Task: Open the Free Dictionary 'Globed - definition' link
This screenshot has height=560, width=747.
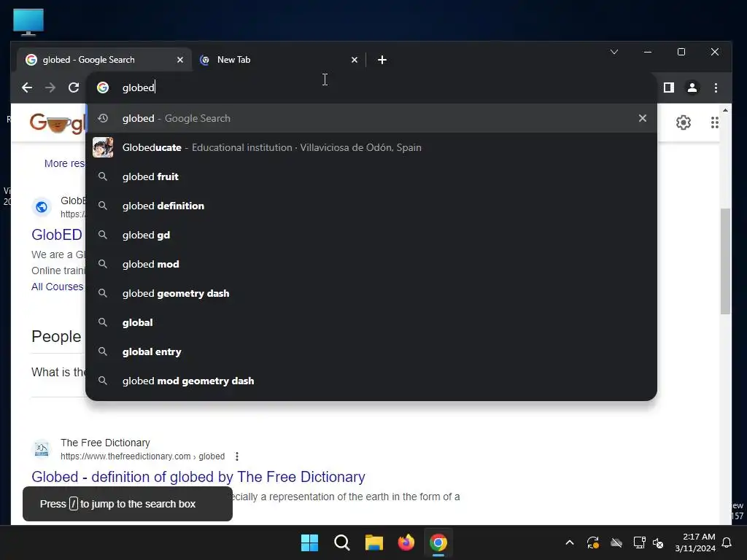Action: 198,477
